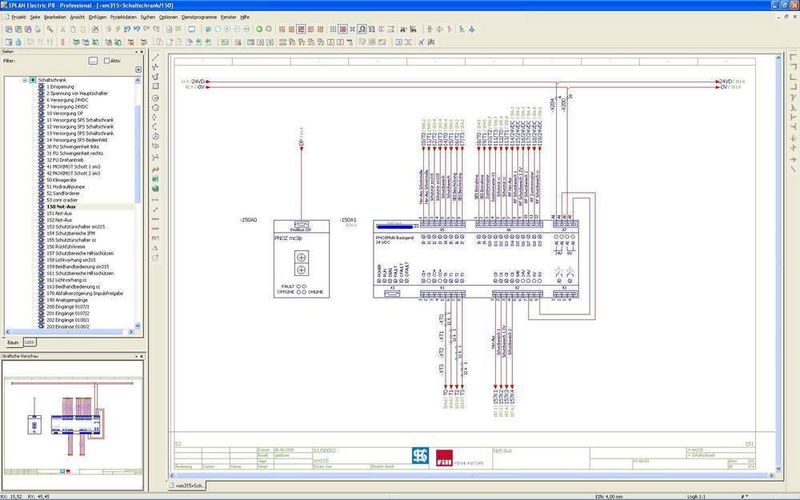This screenshot has width=800, height=500.
Task: Click the green circular refresh icon
Action: 259,29
